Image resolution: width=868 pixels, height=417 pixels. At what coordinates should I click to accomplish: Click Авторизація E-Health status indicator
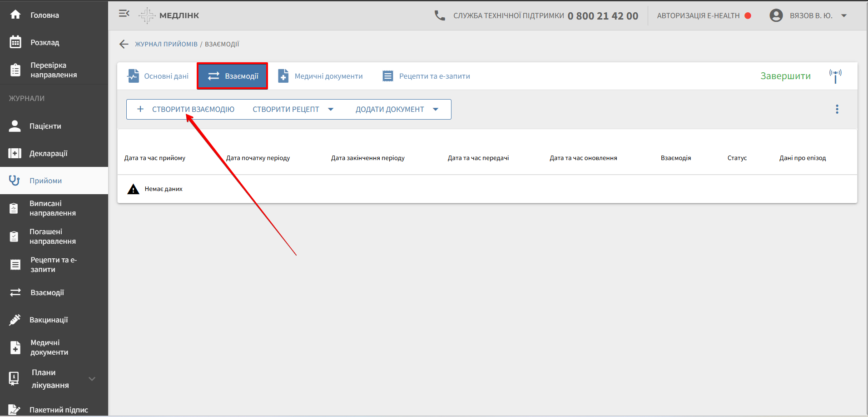point(704,15)
